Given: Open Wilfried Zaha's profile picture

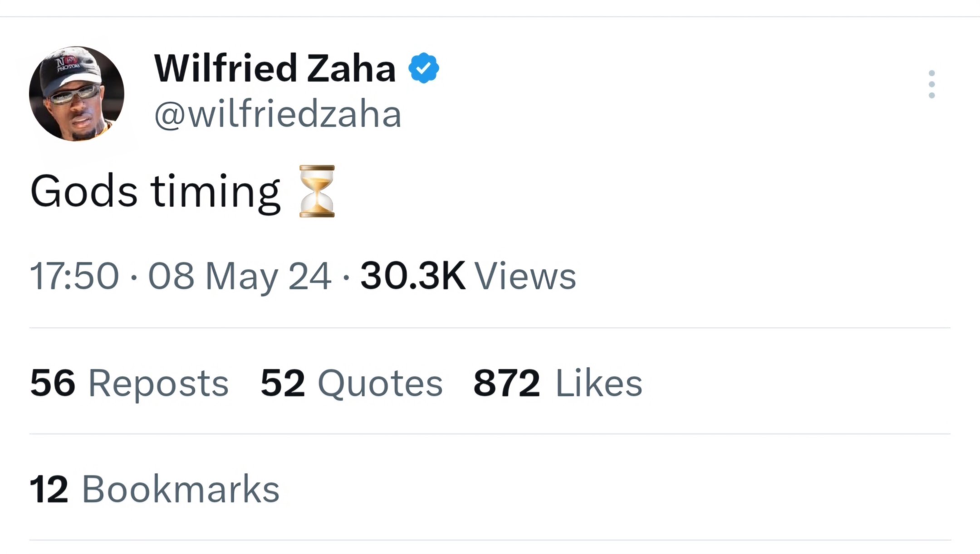Looking at the screenshot, I should click(x=76, y=94).
